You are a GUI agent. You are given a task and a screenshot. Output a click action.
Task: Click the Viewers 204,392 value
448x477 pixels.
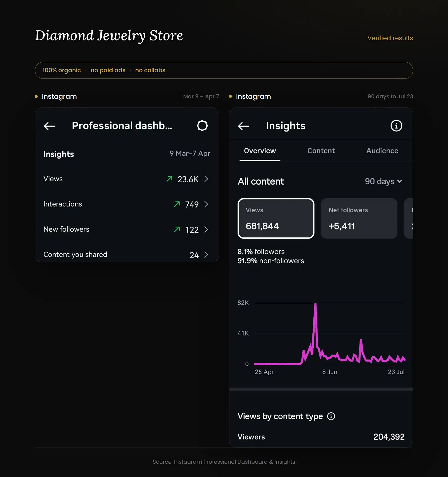389,437
